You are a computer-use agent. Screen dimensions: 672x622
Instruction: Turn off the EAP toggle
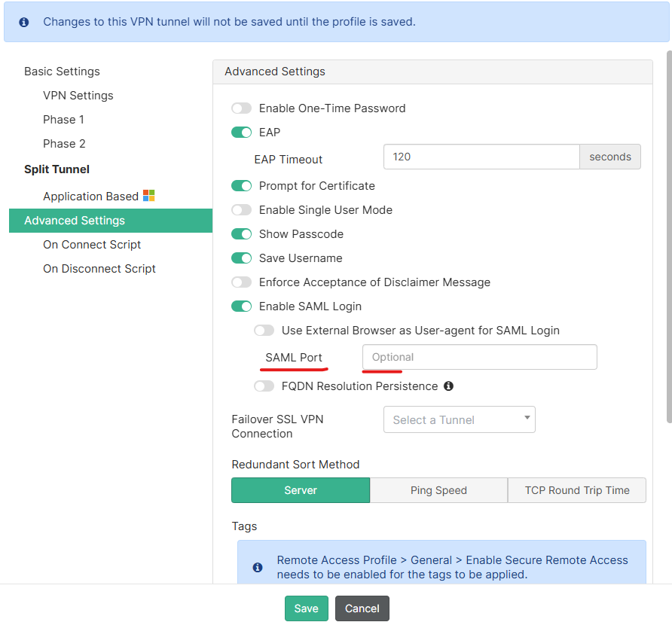(242, 133)
